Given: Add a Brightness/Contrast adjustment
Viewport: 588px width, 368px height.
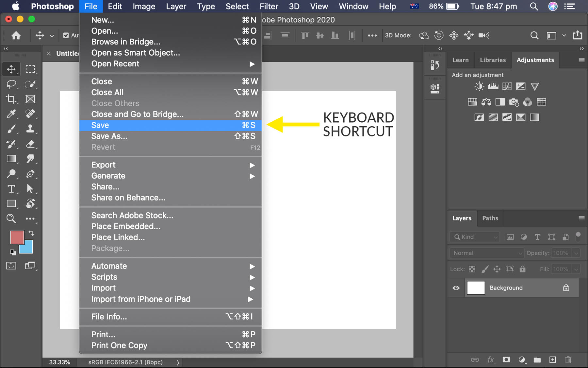Looking at the screenshot, I should click(479, 86).
